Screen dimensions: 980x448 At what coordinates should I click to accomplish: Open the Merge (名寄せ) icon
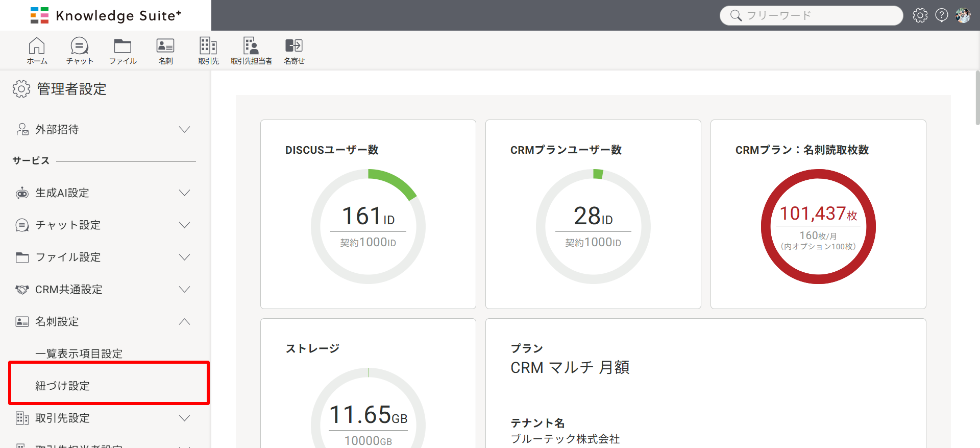(294, 51)
